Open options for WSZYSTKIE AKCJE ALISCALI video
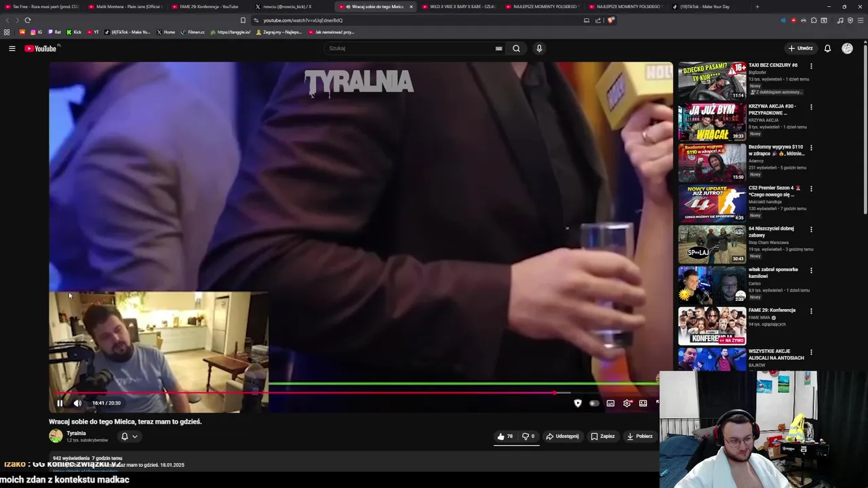 [811, 352]
